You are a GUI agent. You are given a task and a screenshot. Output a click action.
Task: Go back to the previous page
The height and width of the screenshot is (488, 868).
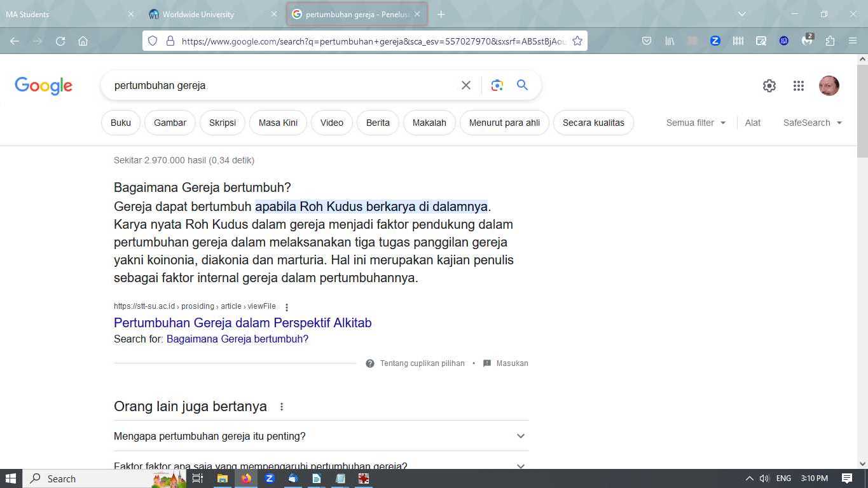pos(15,41)
